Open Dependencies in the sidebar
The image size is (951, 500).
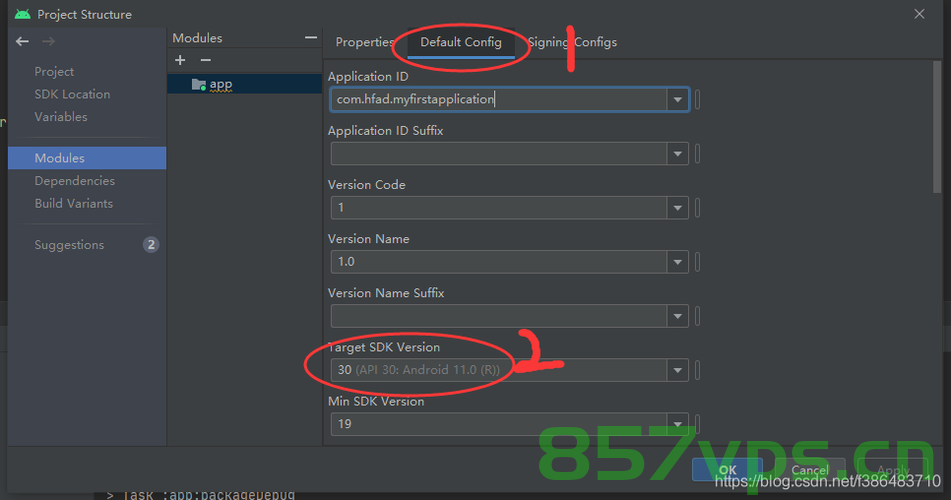tap(75, 181)
